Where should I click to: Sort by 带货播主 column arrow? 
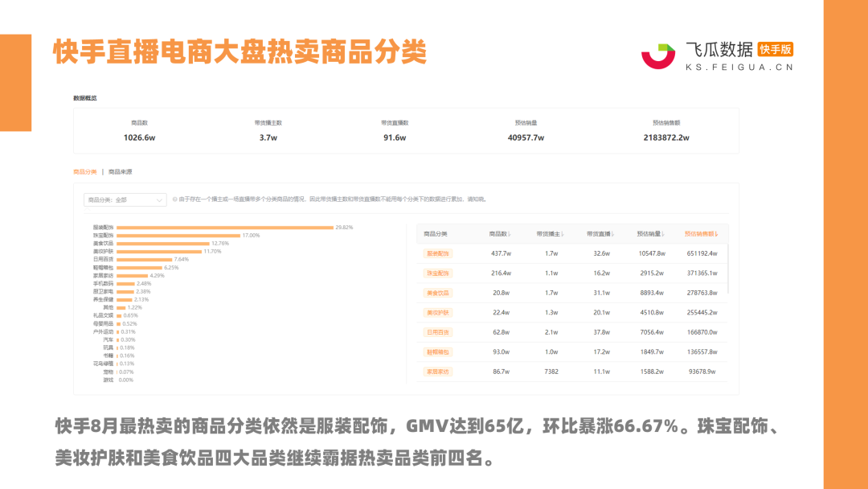pos(562,234)
